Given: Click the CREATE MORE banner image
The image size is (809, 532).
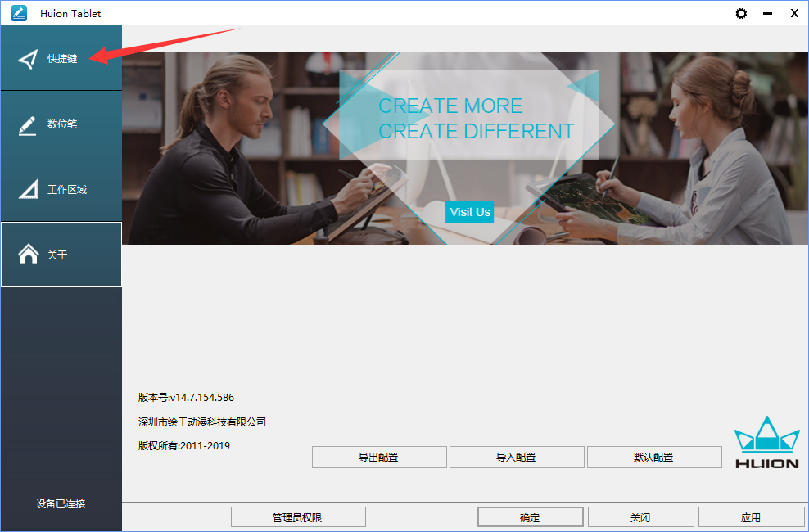Looking at the screenshot, I should tap(465, 148).
